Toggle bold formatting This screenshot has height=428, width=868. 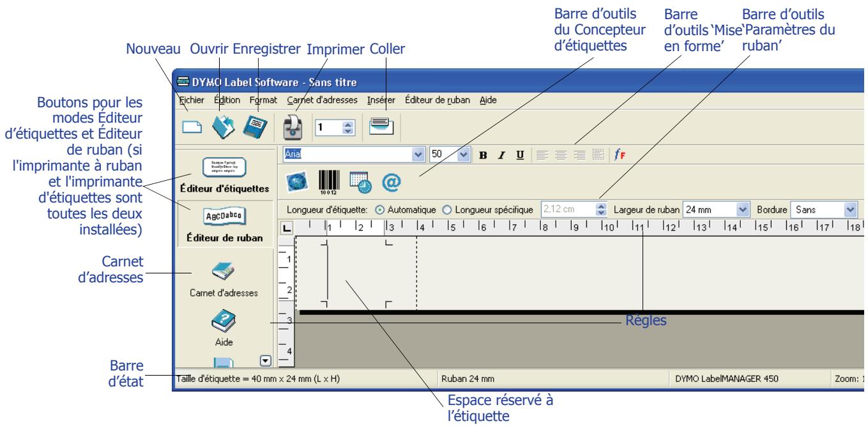tap(483, 154)
